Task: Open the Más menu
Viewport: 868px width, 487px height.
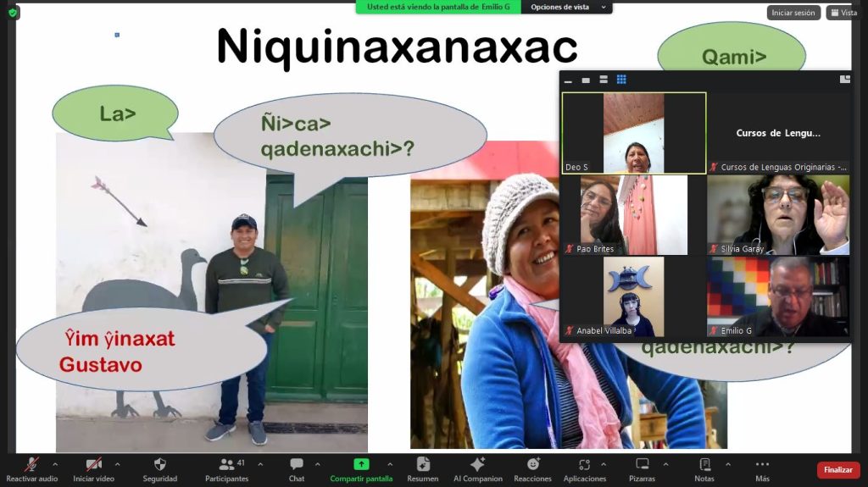Action: point(762,465)
